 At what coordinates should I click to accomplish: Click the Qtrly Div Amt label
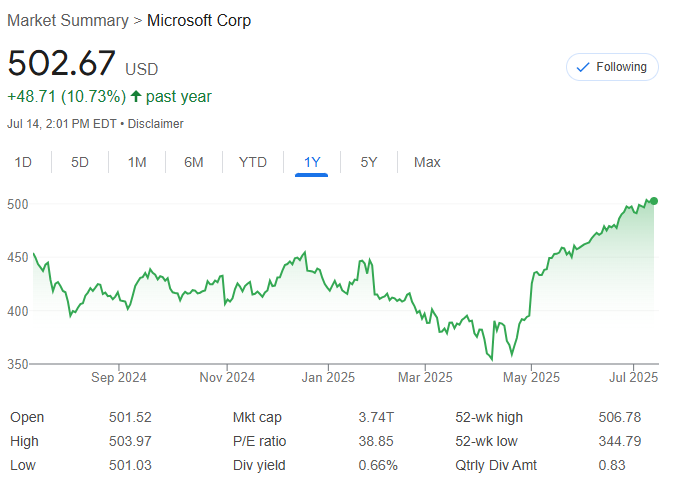coord(496,465)
